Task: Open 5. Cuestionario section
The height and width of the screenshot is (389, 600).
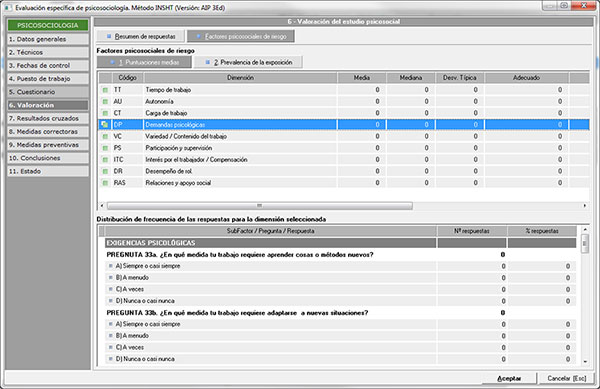Action: pyautogui.click(x=48, y=92)
